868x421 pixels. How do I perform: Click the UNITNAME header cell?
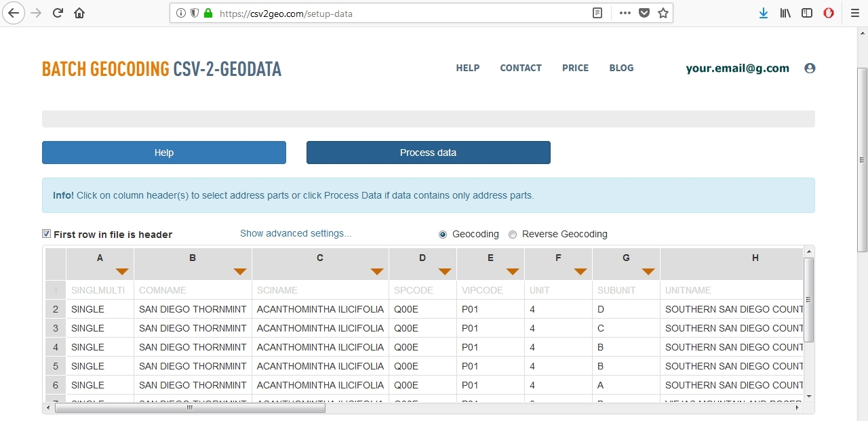click(x=732, y=290)
